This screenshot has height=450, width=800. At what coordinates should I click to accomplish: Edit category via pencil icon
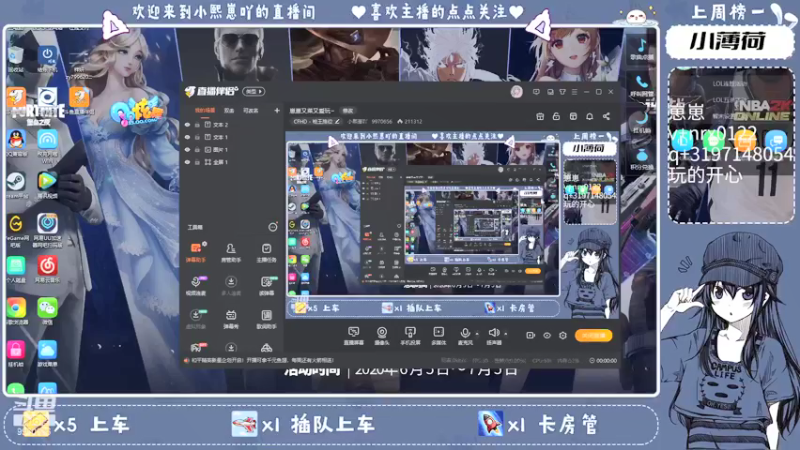point(337,121)
